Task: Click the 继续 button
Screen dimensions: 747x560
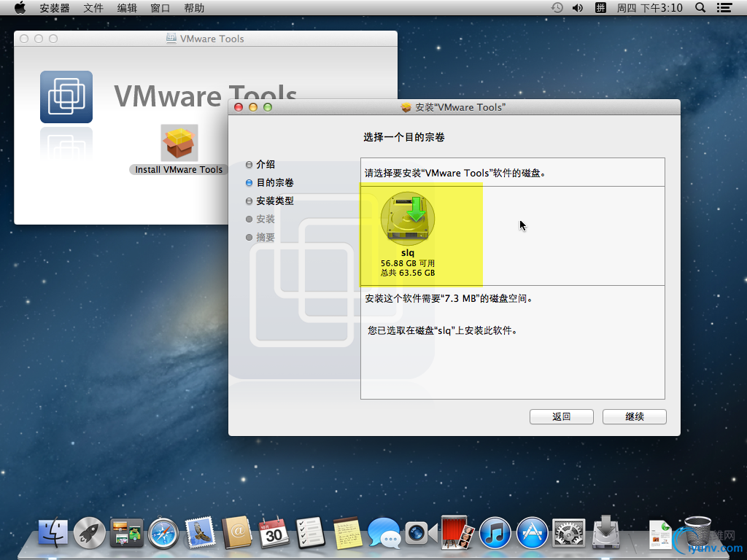Action: click(635, 416)
